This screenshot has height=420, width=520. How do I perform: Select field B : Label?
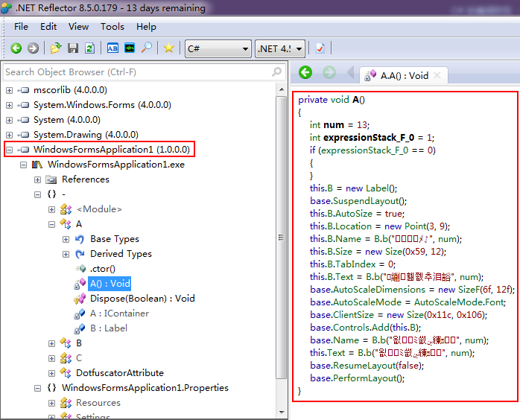point(109,328)
